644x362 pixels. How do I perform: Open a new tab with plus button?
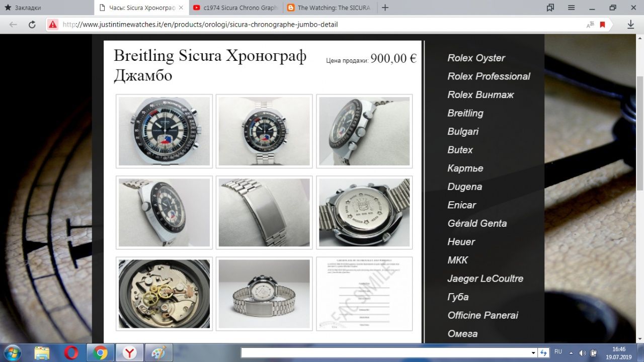[385, 8]
